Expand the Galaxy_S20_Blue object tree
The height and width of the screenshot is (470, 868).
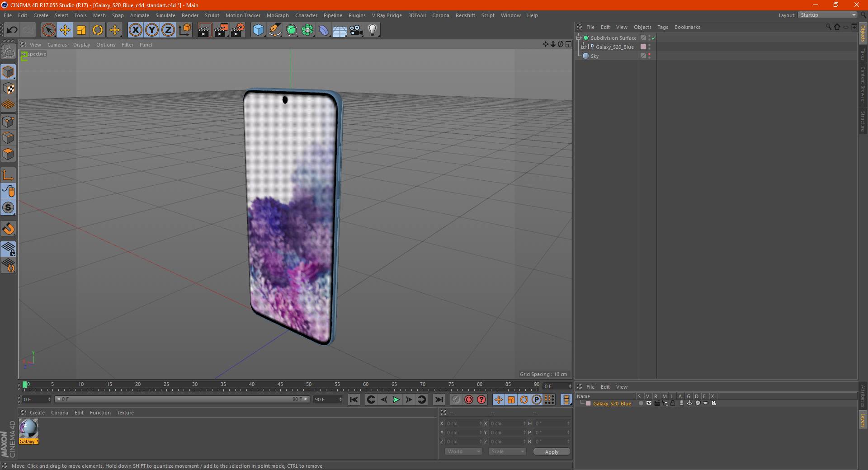(x=583, y=47)
